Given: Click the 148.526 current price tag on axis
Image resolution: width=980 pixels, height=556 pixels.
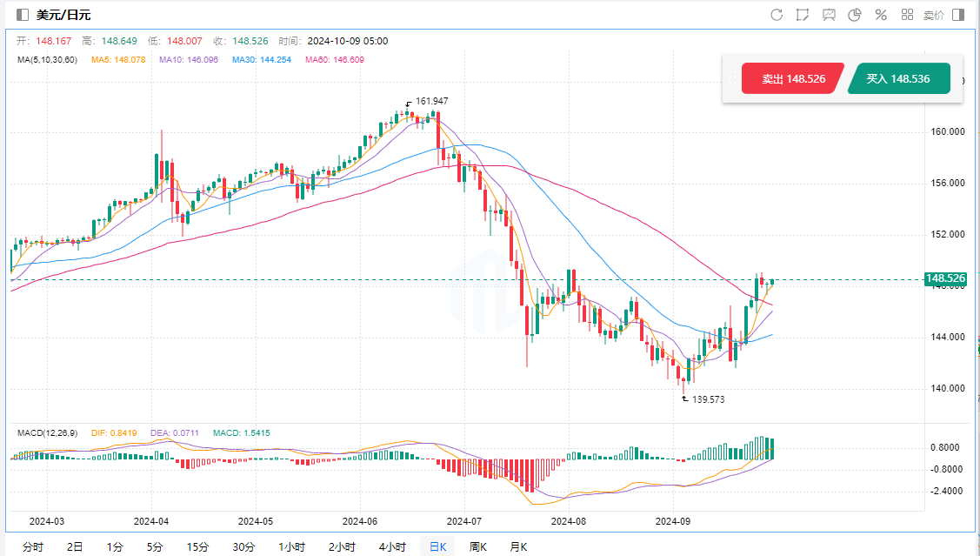Looking at the screenshot, I should point(945,279).
